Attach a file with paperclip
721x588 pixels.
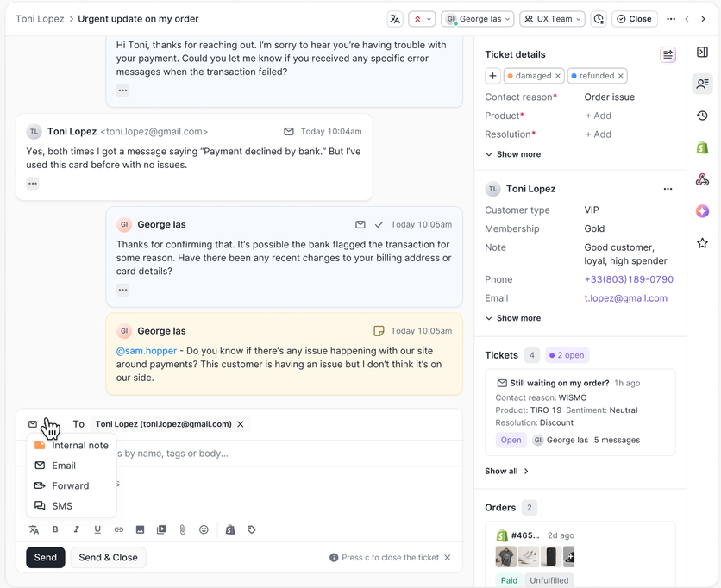pos(183,529)
